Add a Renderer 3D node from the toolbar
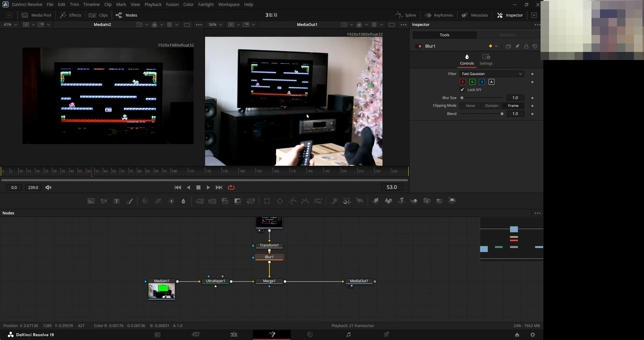The image size is (644, 340). pyautogui.click(x=452, y=201)
